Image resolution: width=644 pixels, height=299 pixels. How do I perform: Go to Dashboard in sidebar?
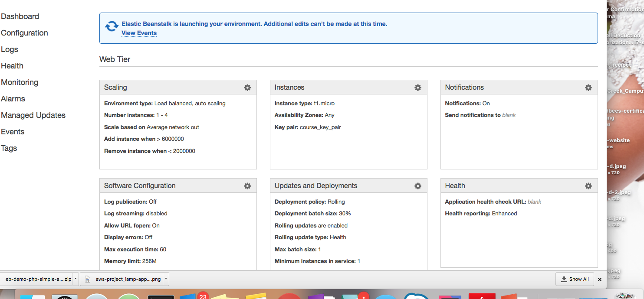tap(20, 16)
